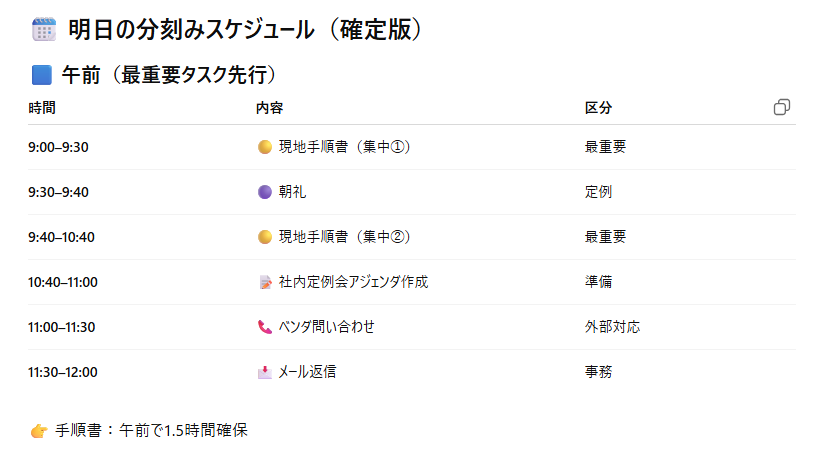This screenshot has height=464, width=823.
Task: Click the calendar emoji in the title
Action: [x=44, y=30]
